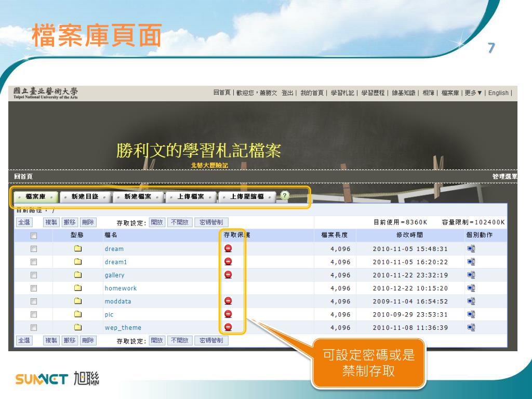Click bottom 不開放 access button
Screen dimensions: 532x399
tap(180, 340)
